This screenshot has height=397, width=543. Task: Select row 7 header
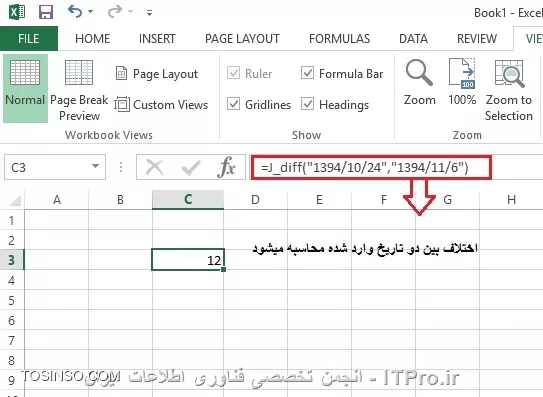click(x=12, y=340)
